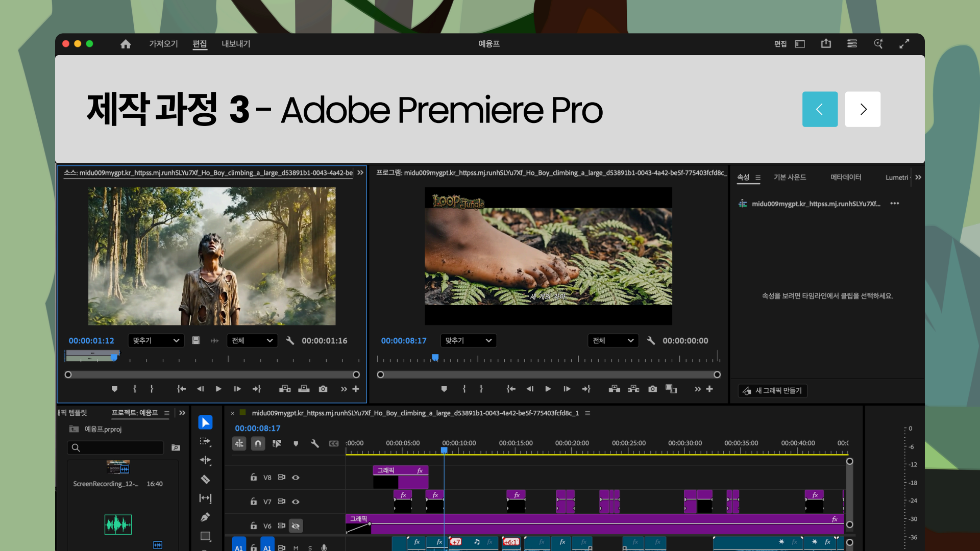Switch to the 내보내기 tab
Image resolution: width=980 pixels, height=551 pixels.
coord(236,44)
